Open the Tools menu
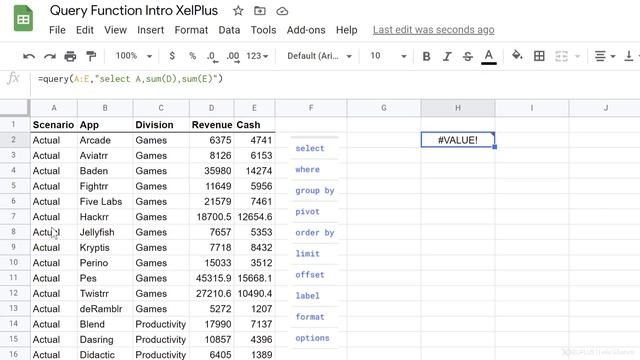Viewport: 640px width, 360px height. click(263, 30)
